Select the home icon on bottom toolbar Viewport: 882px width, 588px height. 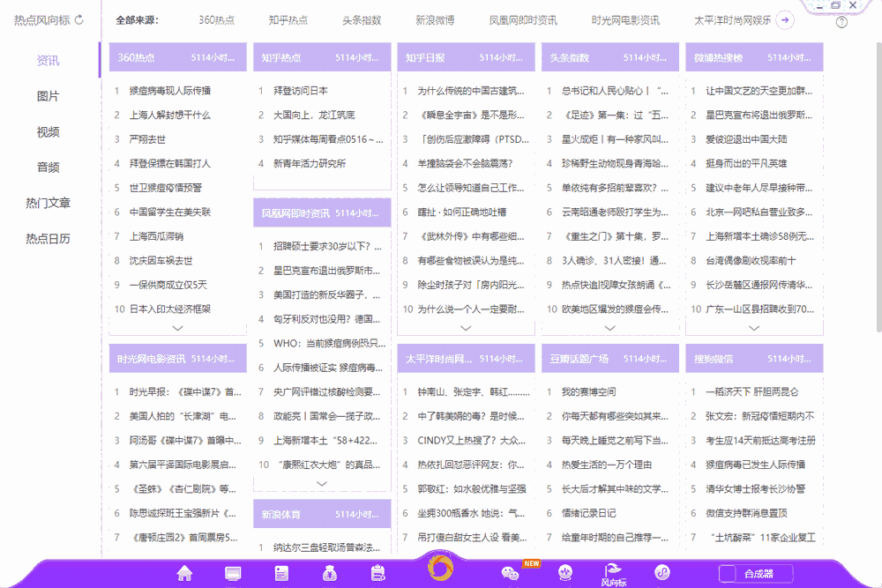[183, 572]
